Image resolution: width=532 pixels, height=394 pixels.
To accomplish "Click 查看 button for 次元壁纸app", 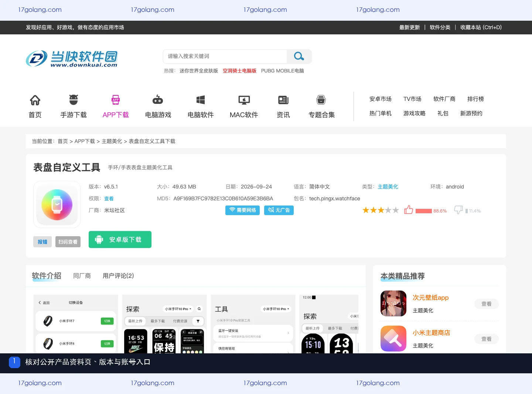I will pos(487,304).
